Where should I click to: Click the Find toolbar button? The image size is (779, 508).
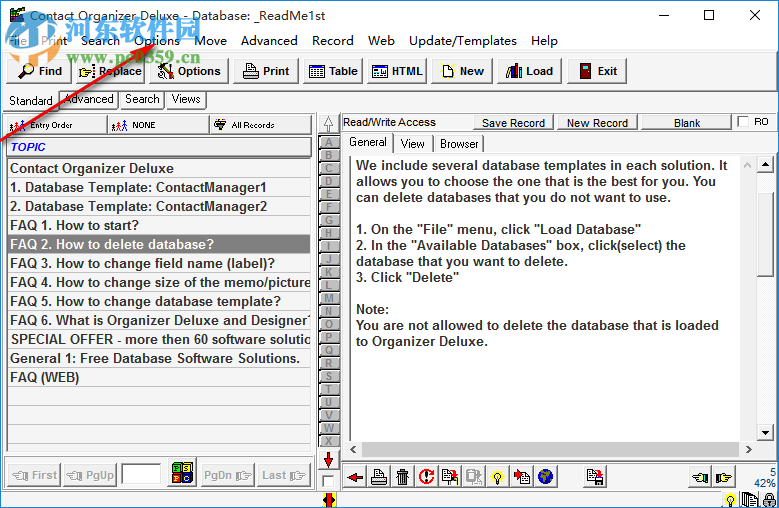coord(41,71)
